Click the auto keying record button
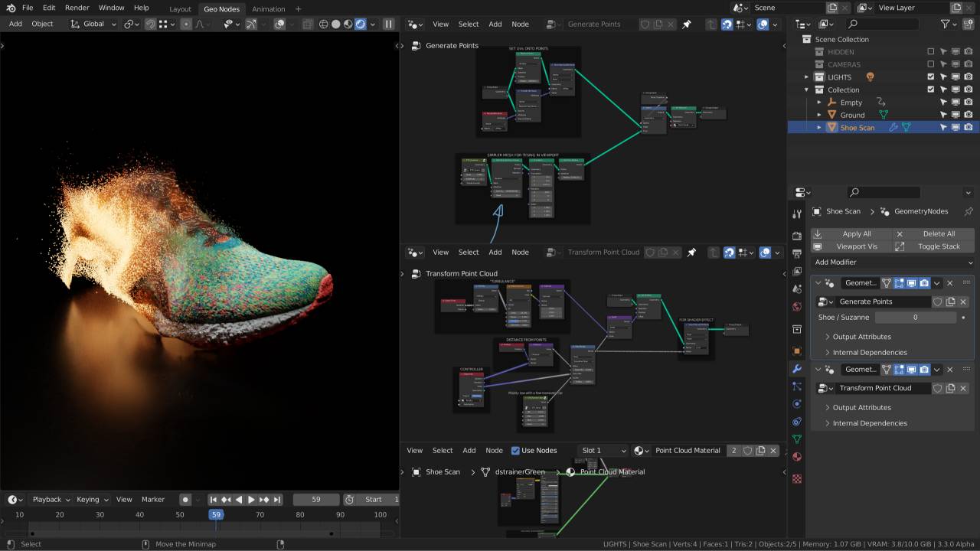Image resolution: width=980 pixels, height=551 pixels. click(x=185, y=500)
